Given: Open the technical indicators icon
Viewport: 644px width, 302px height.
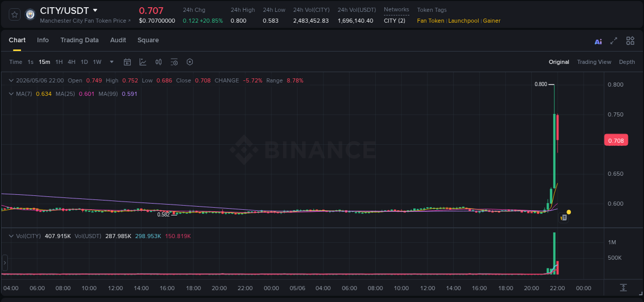Looking at the screenshot, I should pyautogui.click(x=143, y=62).
